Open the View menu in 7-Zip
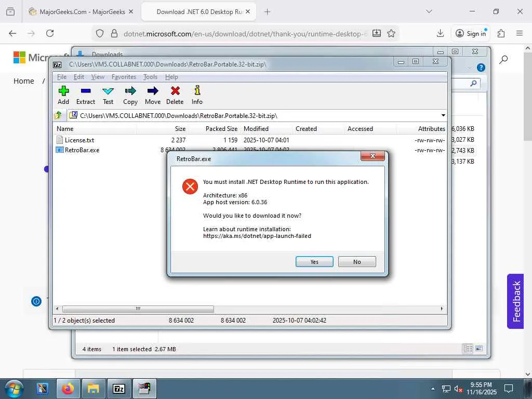This screenshot has height=399, width=532. (x=98, y=77)
